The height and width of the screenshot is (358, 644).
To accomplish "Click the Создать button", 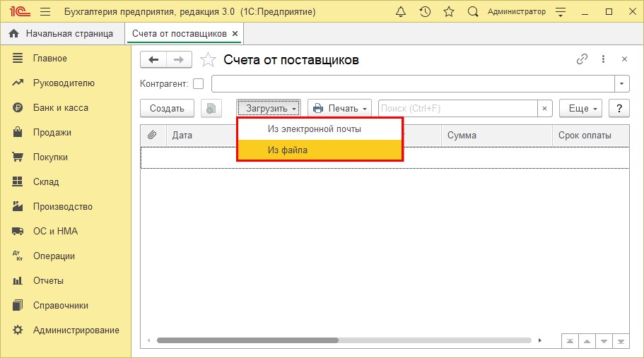I will [x=167, y=108].
